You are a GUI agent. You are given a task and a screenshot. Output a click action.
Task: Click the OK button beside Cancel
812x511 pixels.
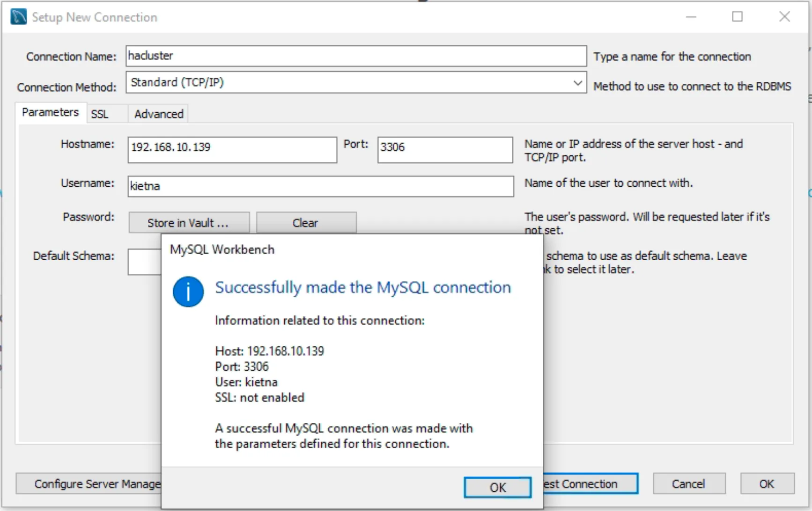tap(767, 483)
